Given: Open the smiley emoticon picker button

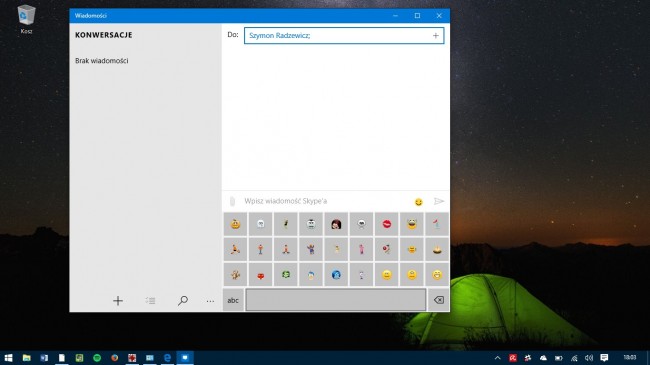Looking at the screenshot, I should coord(419,202).
